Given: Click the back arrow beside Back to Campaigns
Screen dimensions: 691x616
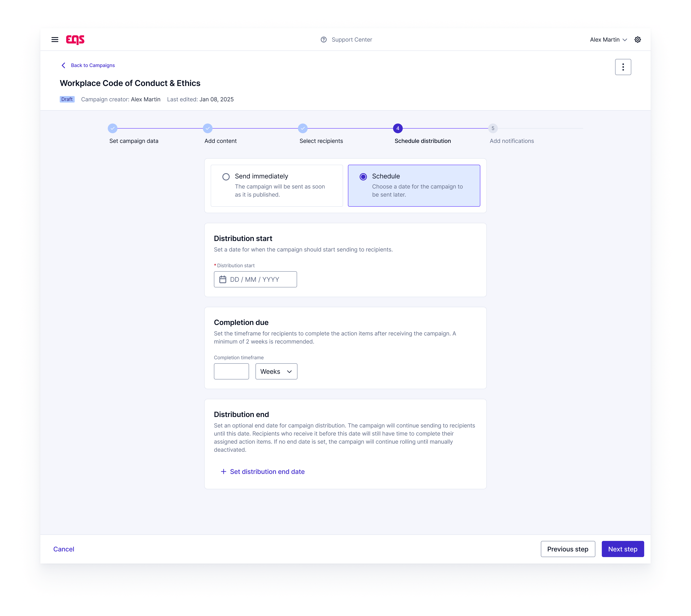Looking at the screenshot, I should [63, 65].
